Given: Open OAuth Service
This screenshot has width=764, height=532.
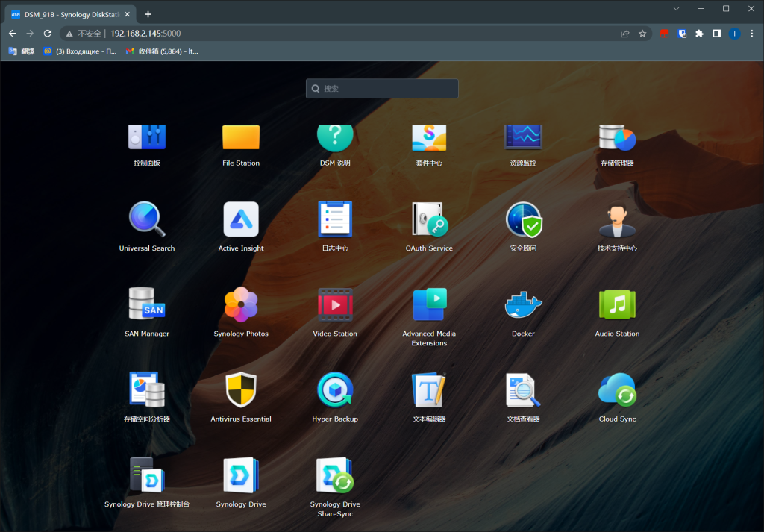Looking at the screenshot, I should click(x=429, y=220).
